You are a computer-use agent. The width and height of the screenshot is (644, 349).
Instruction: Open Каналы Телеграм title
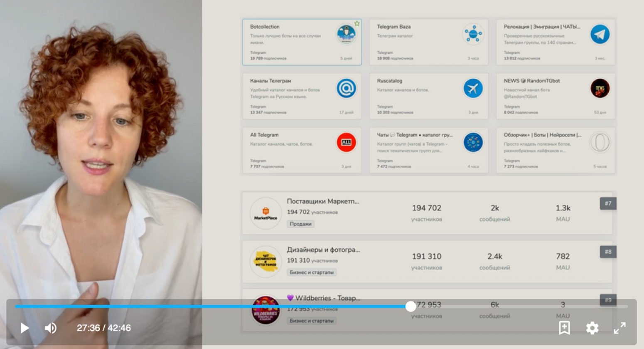click(x=270, y=81)
